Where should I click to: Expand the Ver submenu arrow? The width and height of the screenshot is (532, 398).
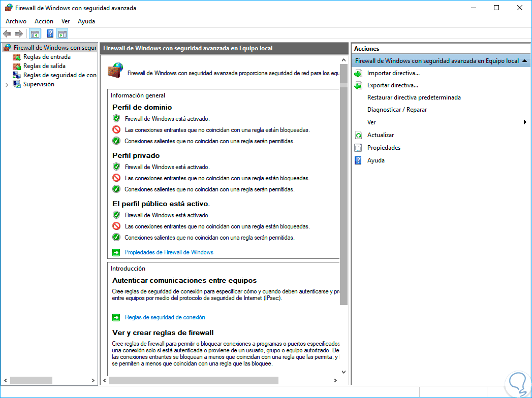tap(525, 122)
